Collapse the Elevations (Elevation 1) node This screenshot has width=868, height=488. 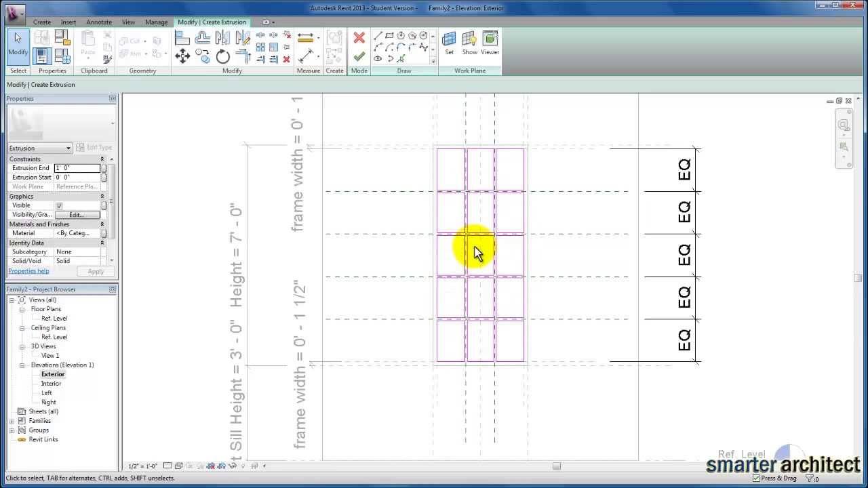click(x=22, y=365)
